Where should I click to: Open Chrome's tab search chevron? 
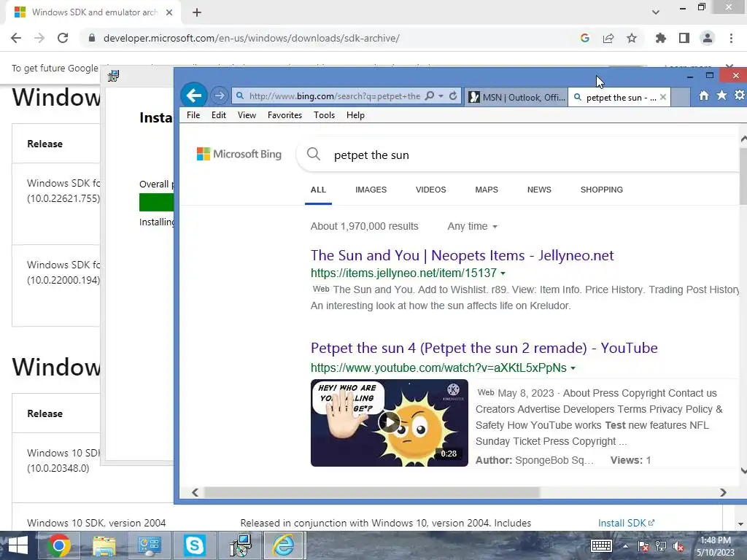coord(656,12)
